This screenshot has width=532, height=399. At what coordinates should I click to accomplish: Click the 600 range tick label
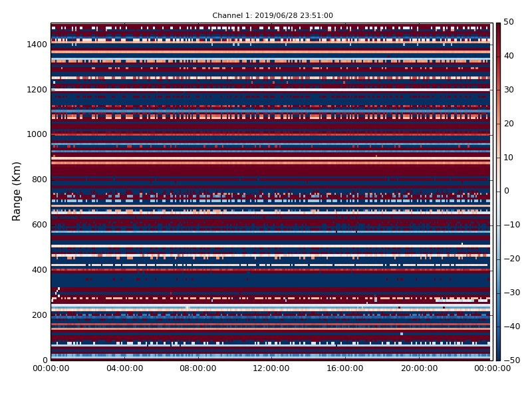point(39,225)
